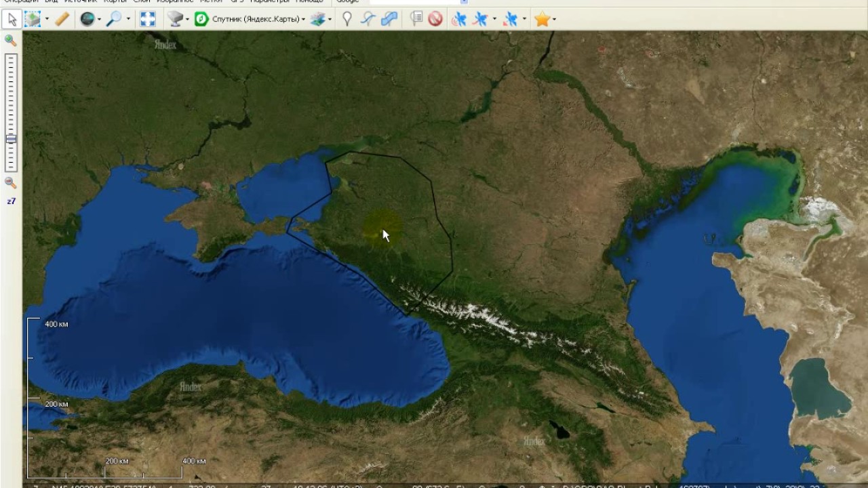868x488 pixels.
Task: Toggle the ruler distance measurement tool
Action: point(62,19)
